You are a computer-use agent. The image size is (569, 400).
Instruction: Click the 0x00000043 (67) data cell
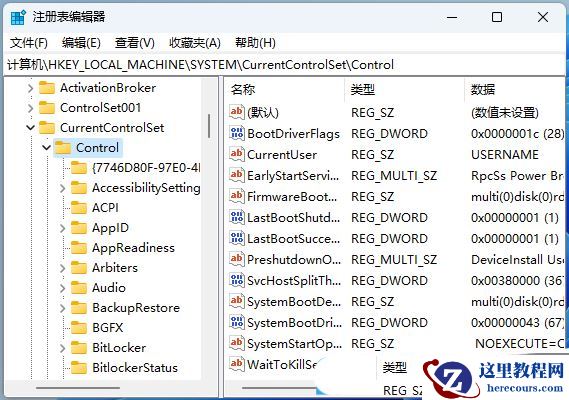517,323
